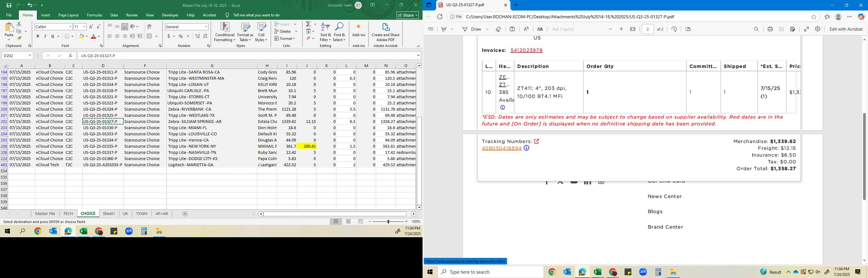Toggle Center alignment in Excel ribbon

coord(117,36)
